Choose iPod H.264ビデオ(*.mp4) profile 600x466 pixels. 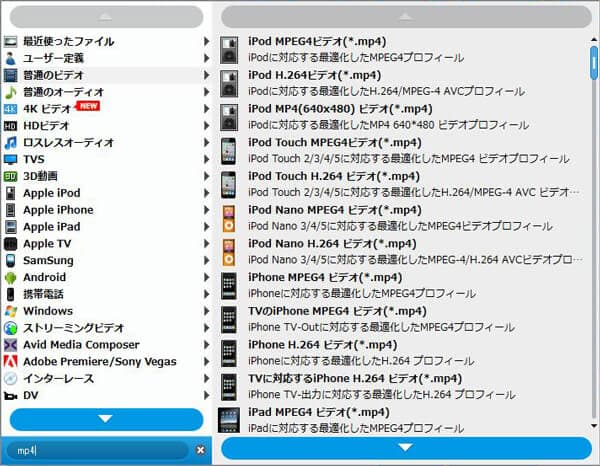(x=402, y=83)
